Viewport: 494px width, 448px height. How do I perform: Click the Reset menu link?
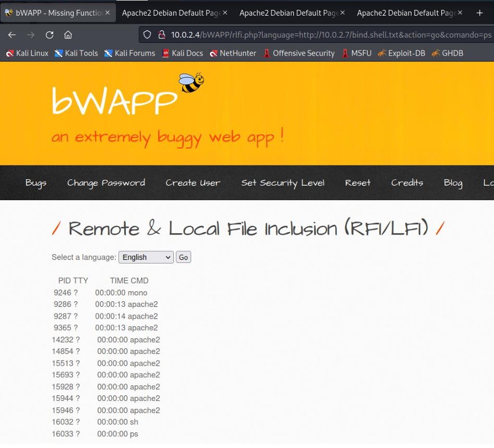point(358,183)
